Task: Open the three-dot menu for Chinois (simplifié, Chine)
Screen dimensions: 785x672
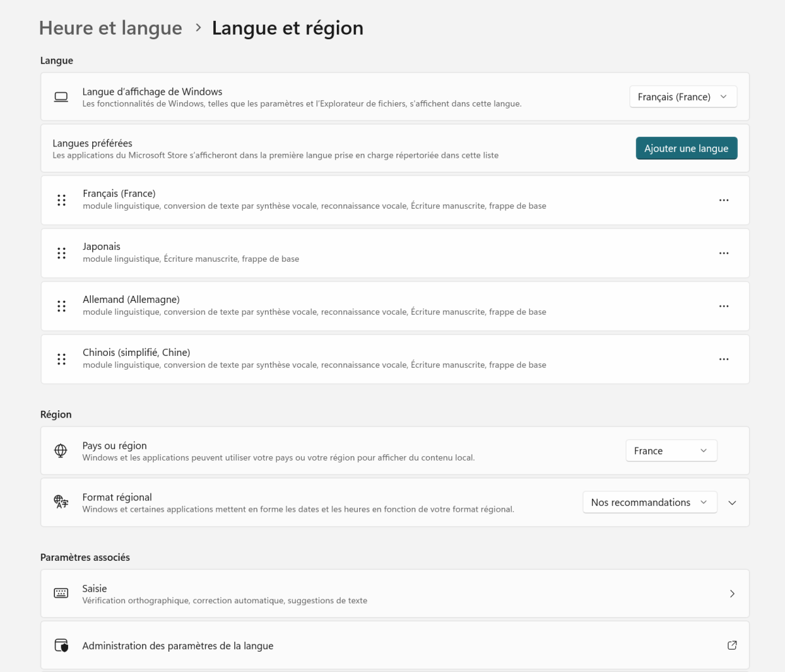Action: tap(724, 359)
